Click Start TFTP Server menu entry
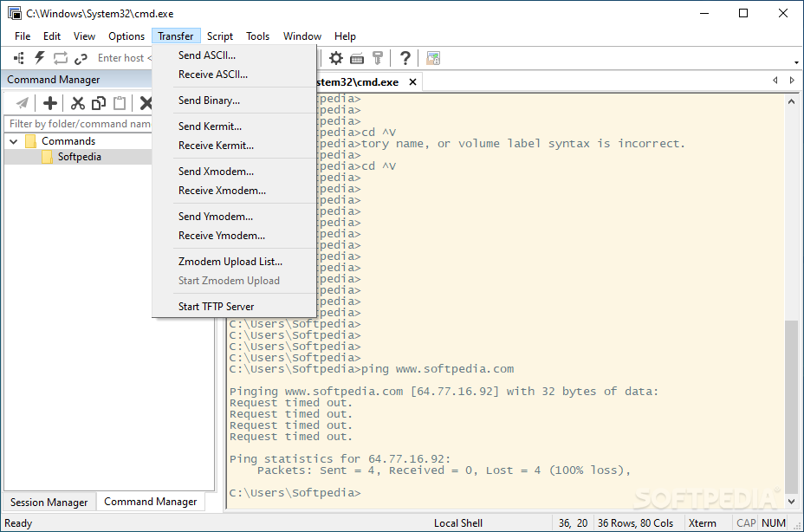The image size is (804, 532). coord(234,307)
